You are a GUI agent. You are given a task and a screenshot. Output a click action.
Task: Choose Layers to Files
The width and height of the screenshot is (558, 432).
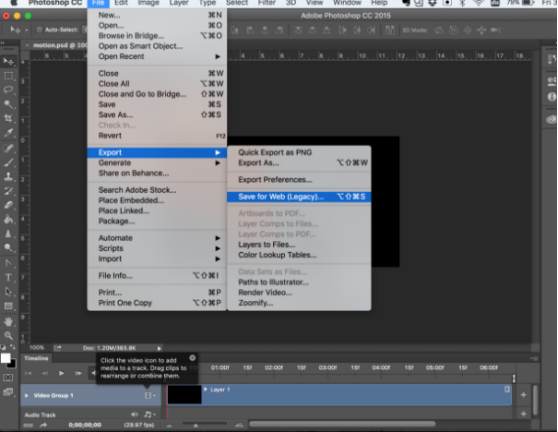tap(299, 244)
